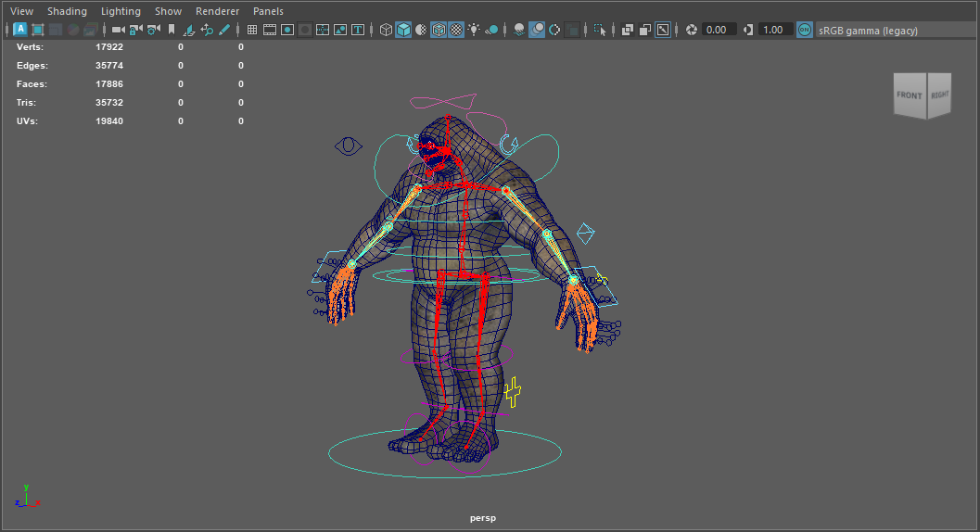Screen dimensions: 980x532
Task: Toggle textured display checker icon
Action: [456, 30]
